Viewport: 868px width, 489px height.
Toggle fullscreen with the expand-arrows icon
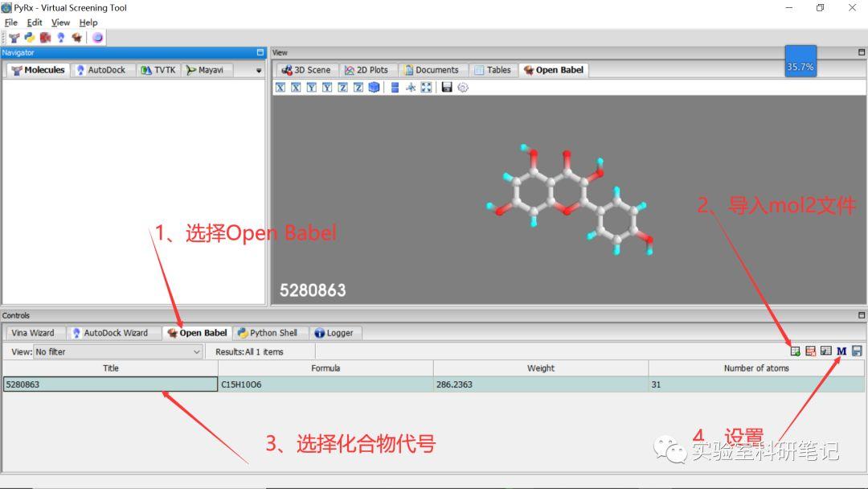click(424, 87)
